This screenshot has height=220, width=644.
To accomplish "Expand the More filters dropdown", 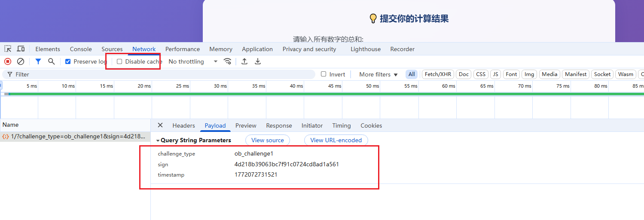I will click(x=378, y=74).
